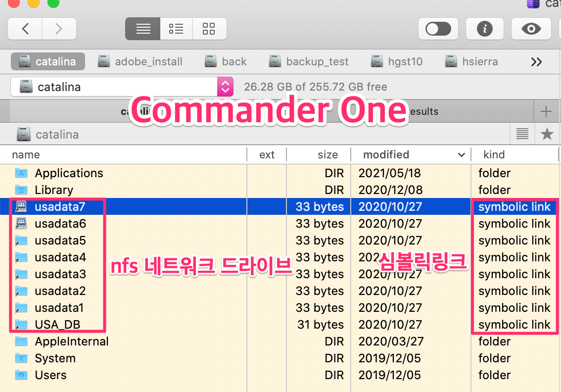This screenshot has height=392, width=561.
Task: Switch to brief list view mode
Action: [x=176, y=29]
